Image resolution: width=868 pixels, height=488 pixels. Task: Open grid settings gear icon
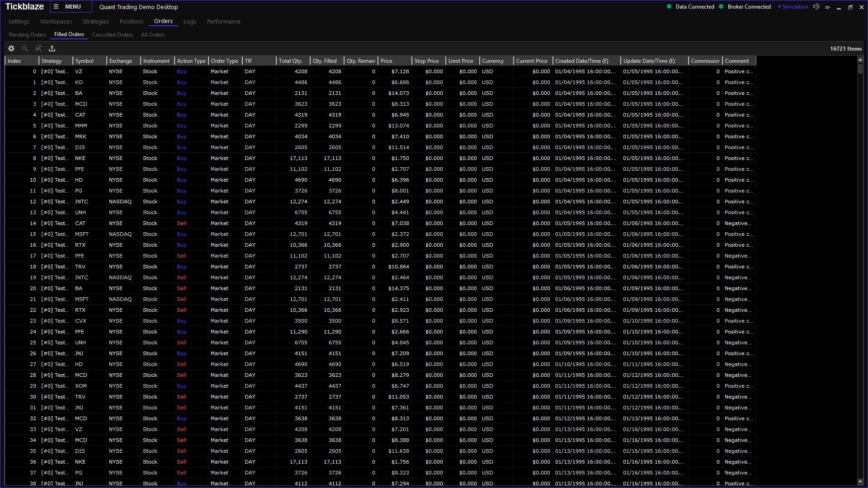11,48
